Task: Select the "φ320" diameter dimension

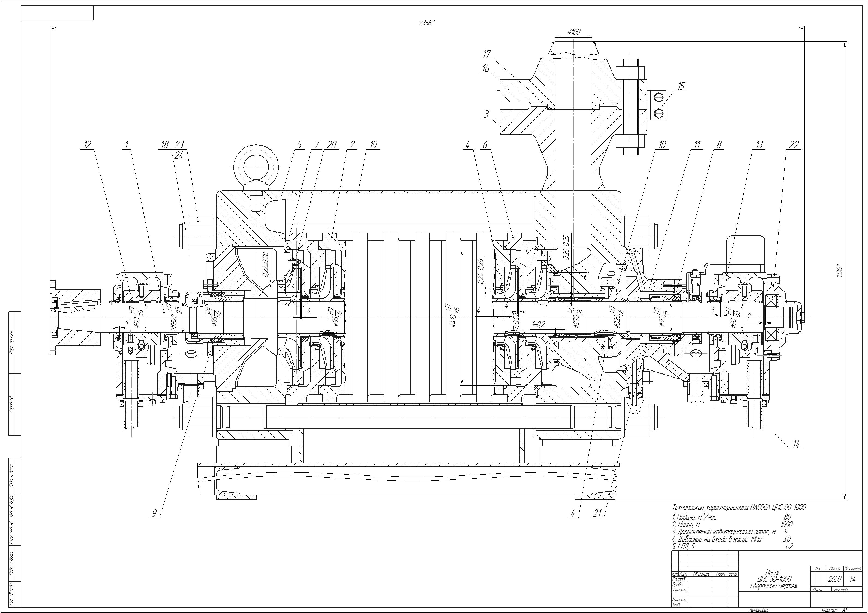Action: (618, 321)
